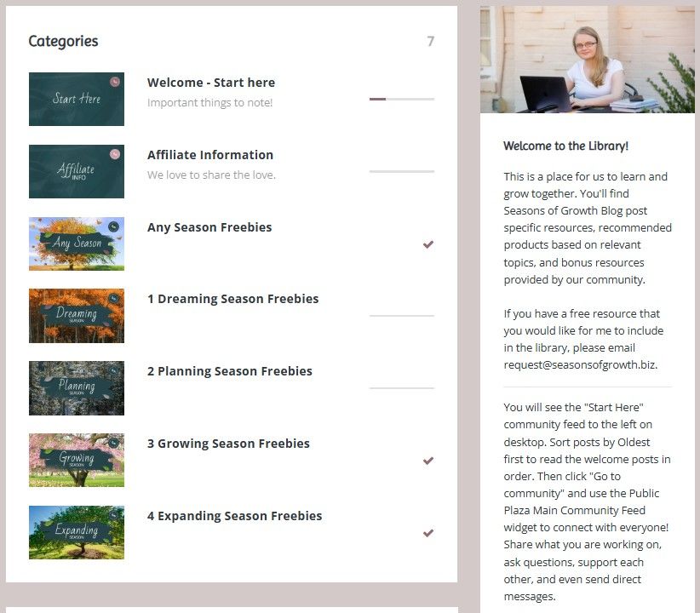Open the Planning season thumbnail
This screenshot has width=700, height=613.
77,388
